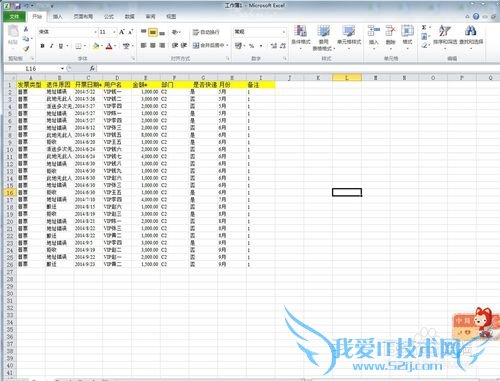Click the AutoSum sigma icon
The width and height of the screenshot is (500, 381).
click(424, 28)
